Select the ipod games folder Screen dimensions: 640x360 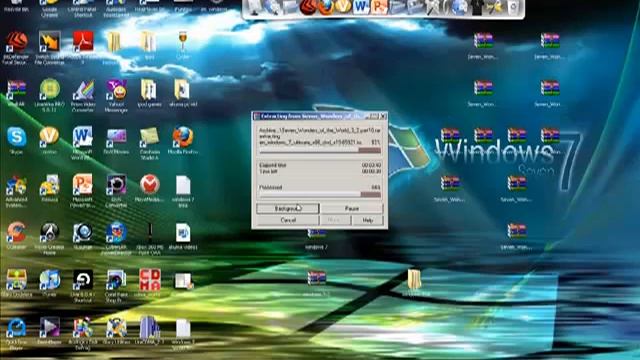click(x=149, y=90)
